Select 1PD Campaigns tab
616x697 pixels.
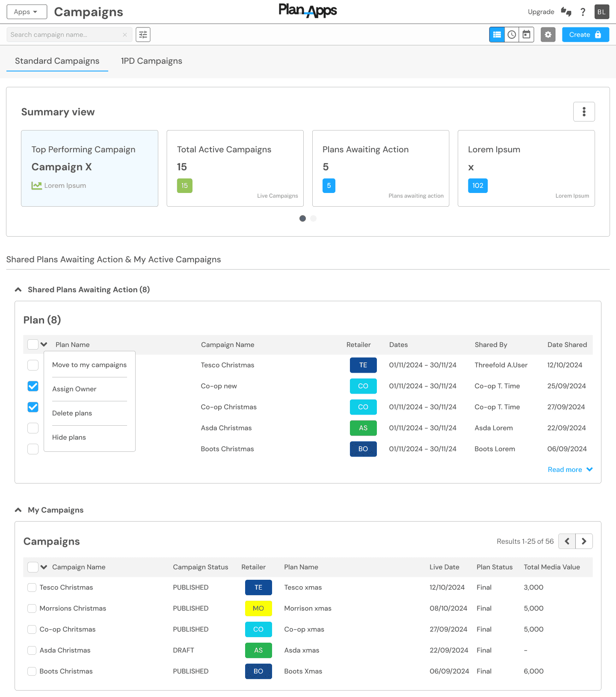(x=151, y=61)
